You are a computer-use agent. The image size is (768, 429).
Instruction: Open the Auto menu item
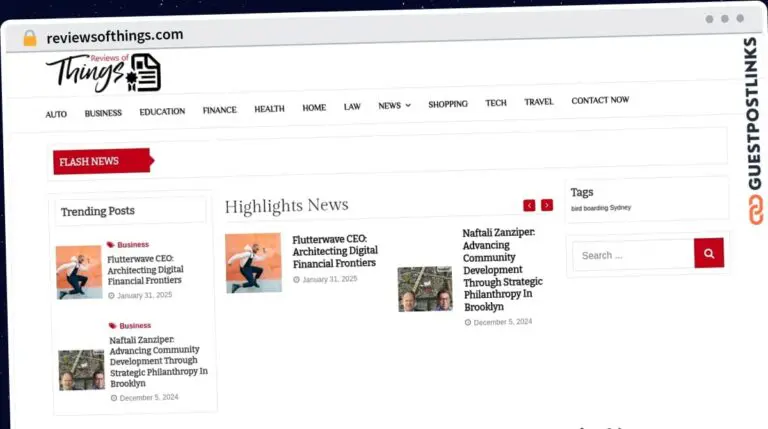(56, 114)
